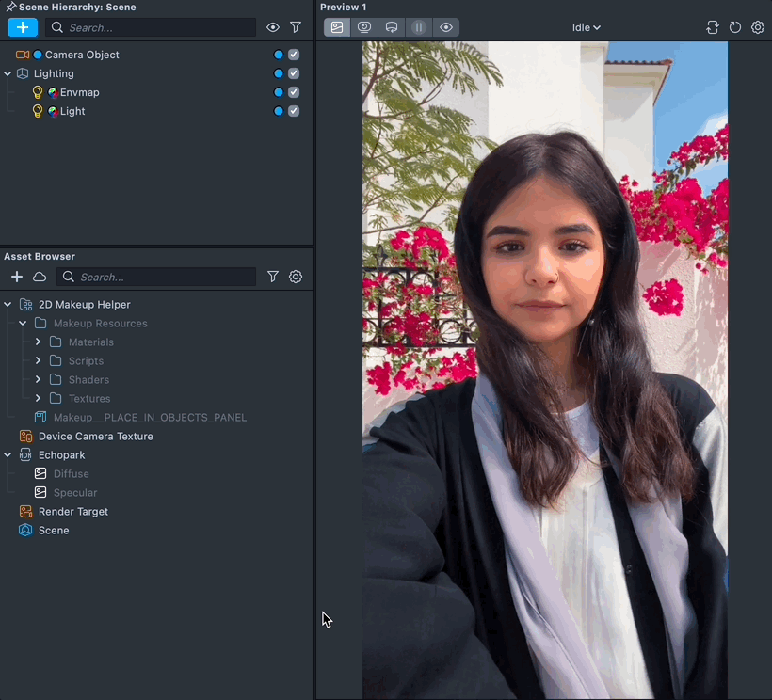Collapse the Lighting group in hierarchy
The image size is (772, 700).
click(8, 73)
